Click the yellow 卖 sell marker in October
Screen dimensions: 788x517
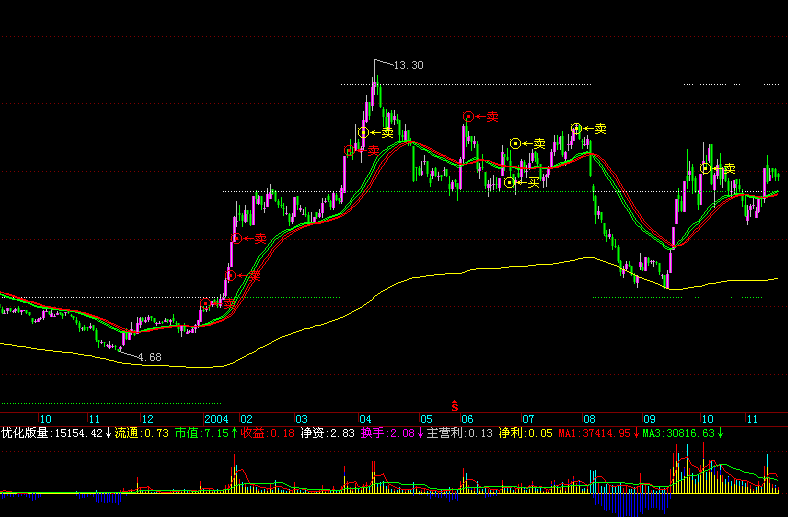coord(718,169)
